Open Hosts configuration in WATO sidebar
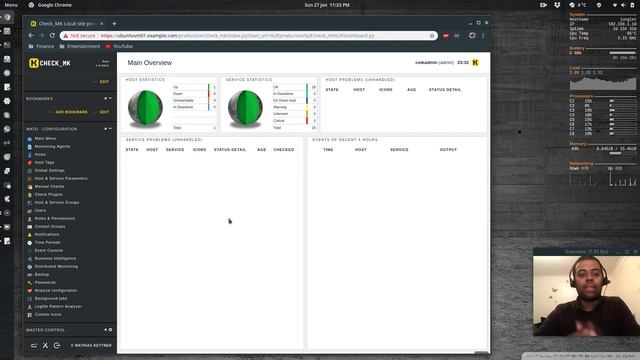 [40, 155]
